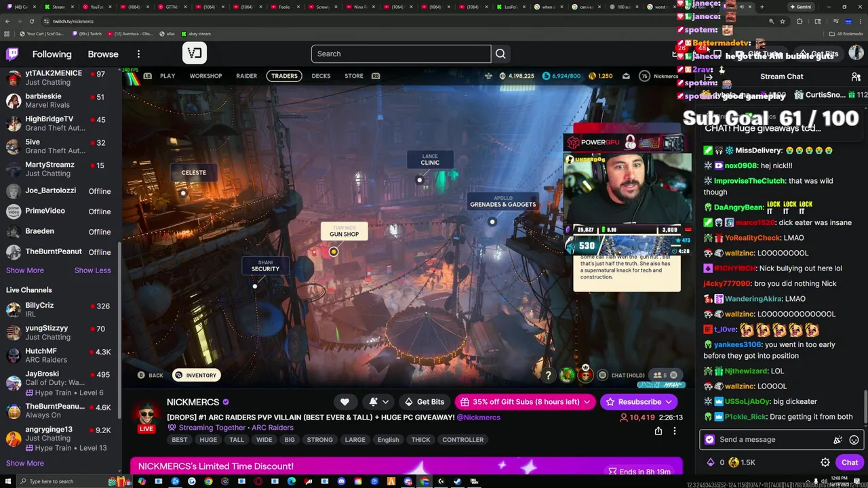Open the abey stream bookmark
Image resolution: width=868 pixels, height=488 pixels.
click(x=196, y=33)
